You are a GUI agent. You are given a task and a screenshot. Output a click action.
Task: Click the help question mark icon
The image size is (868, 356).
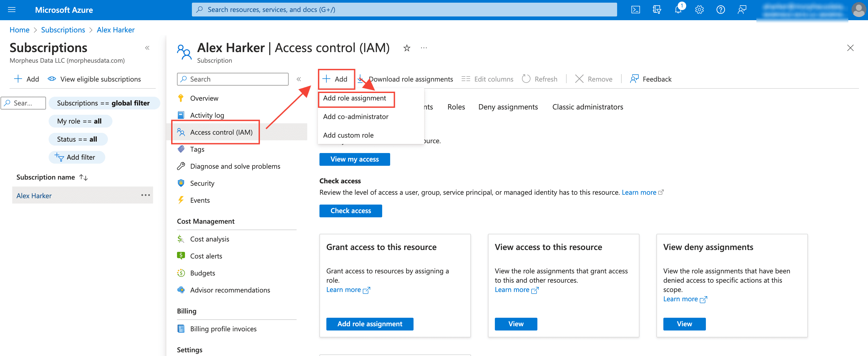click(720, 10)
